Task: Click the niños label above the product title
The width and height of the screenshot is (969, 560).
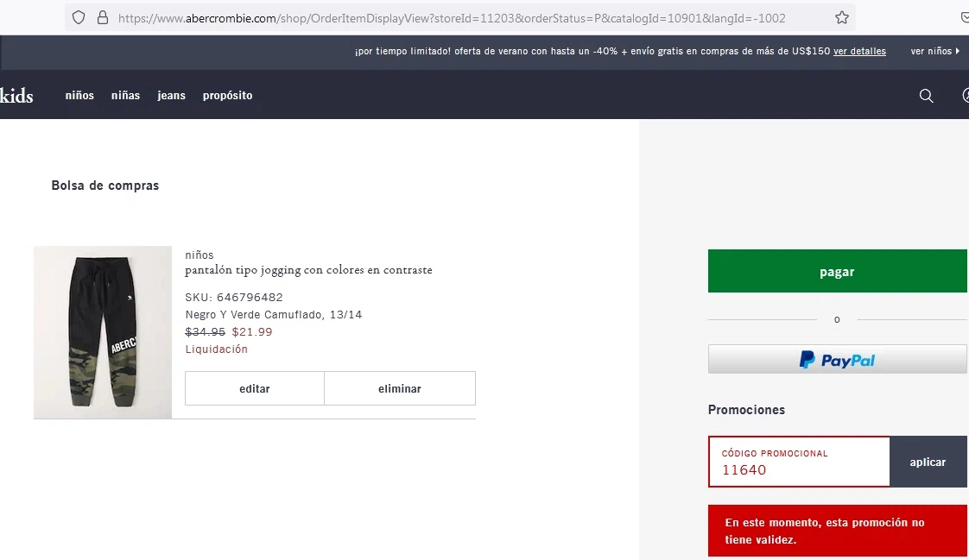Action: tap(199, 255)
